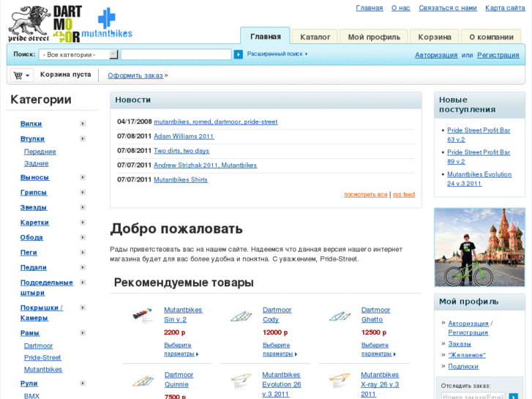The width and height of the screenshot is (532, 399).
Task: Click the rider photo at Red Square
Action: pyautogui.click(x=479, y=247)
